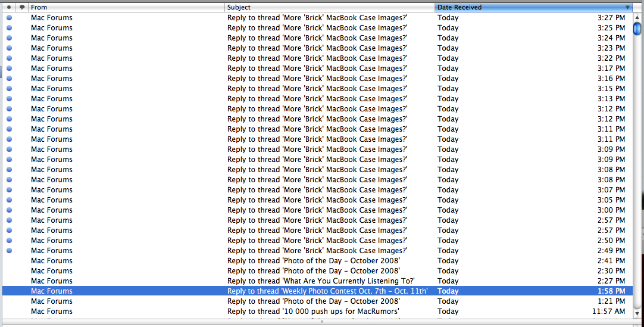Click the 3:13 PM time cell
The width and height of the screenshot is (644, 327).
[x=611, y=99]
